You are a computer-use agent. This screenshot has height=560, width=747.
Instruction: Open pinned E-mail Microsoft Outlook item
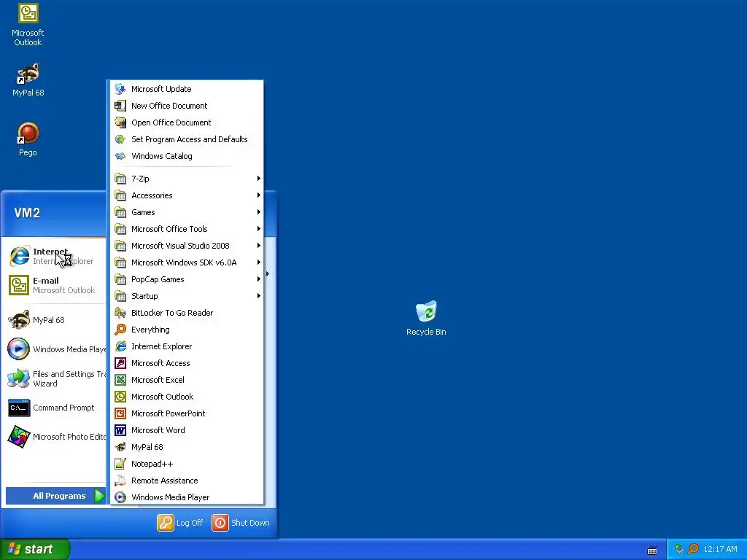(55, 285)
